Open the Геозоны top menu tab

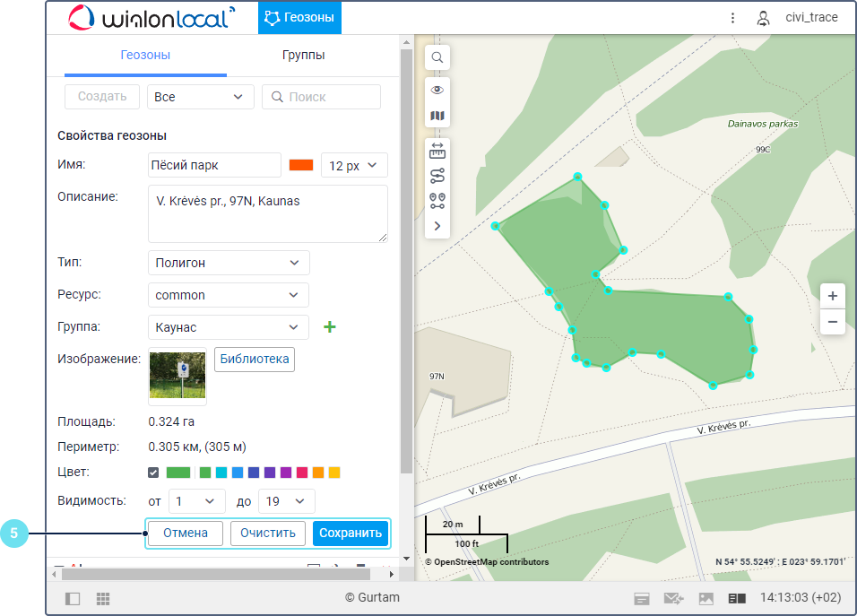pos(299,18)
